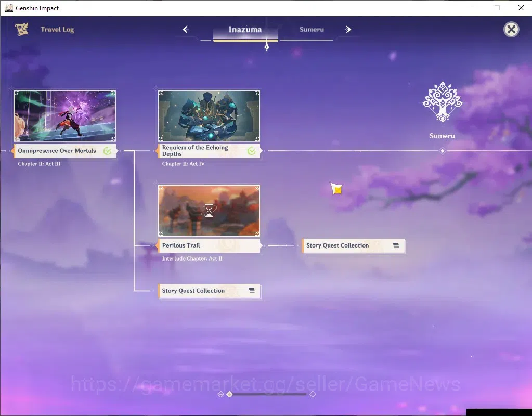The width and height of the screenshot is (532, 416).
Task: Click the Travel Log scroll icon
Action: pyautogui.click(x=22, y=30)
